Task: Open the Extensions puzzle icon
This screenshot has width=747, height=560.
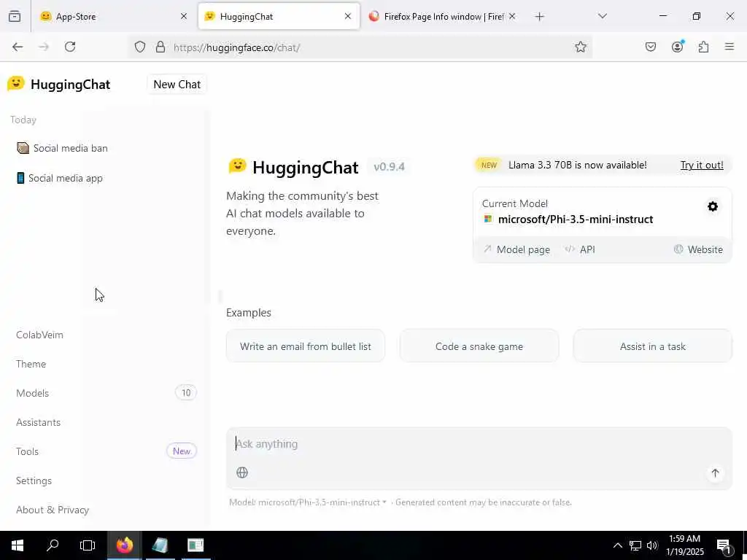Action: tap(704, 47)
